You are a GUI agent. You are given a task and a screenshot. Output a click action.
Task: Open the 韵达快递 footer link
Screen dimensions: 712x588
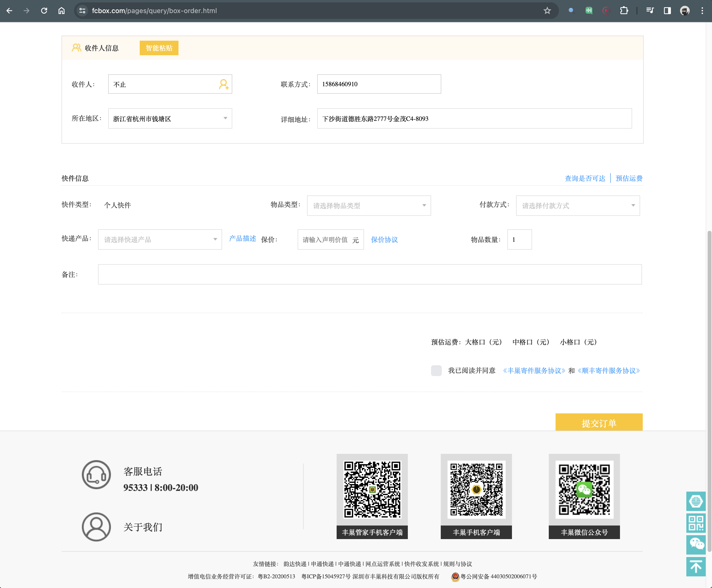point(295,564)
